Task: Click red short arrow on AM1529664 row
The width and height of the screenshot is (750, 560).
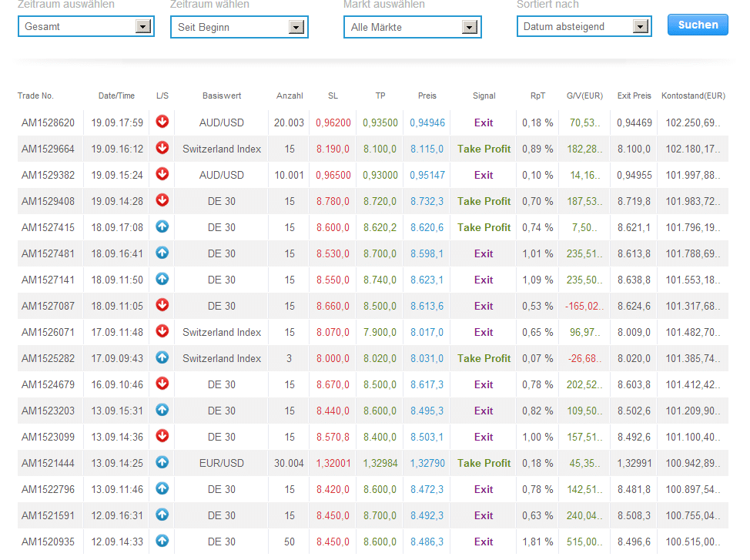Action: (x=162, y=149)
